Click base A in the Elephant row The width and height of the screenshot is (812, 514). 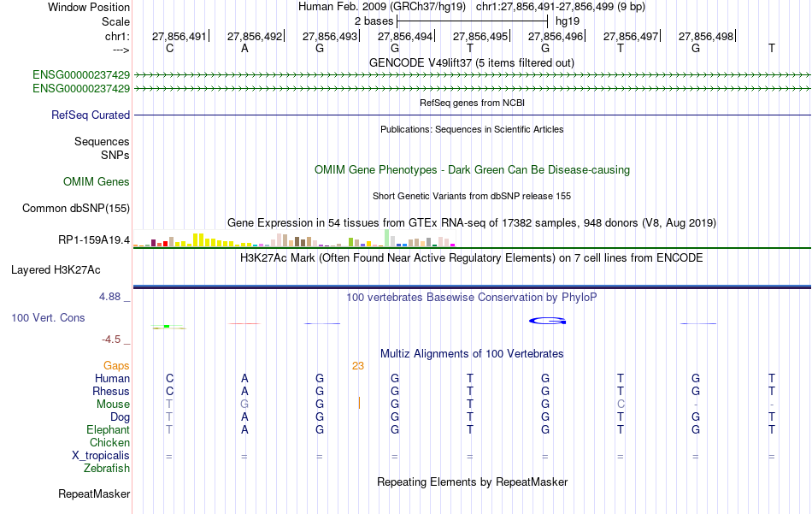click(244, 429)
